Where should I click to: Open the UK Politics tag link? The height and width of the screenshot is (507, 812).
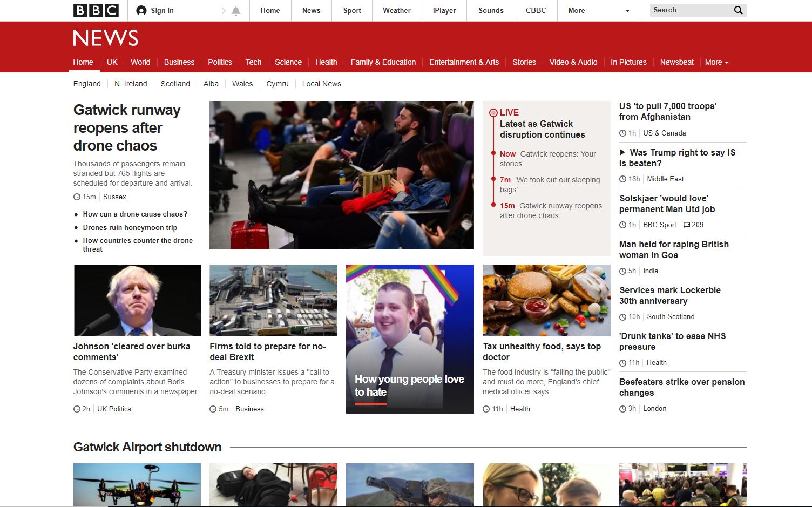point(114,409)
